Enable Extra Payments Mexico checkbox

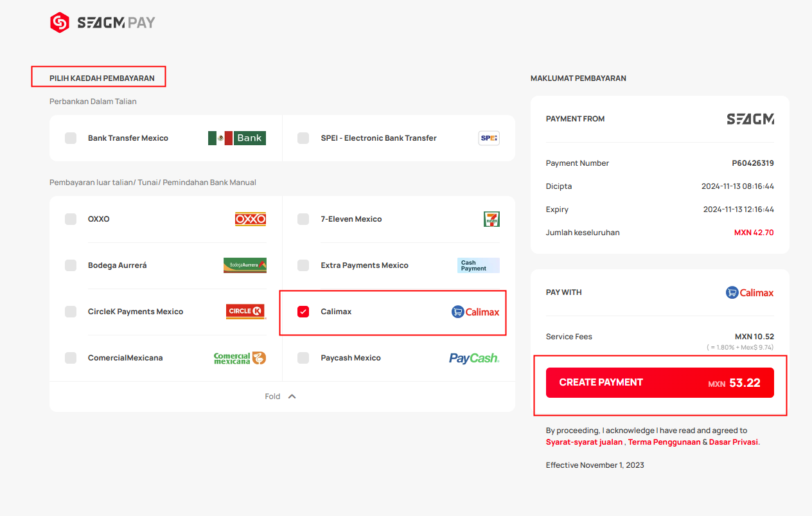click(303, 265)
